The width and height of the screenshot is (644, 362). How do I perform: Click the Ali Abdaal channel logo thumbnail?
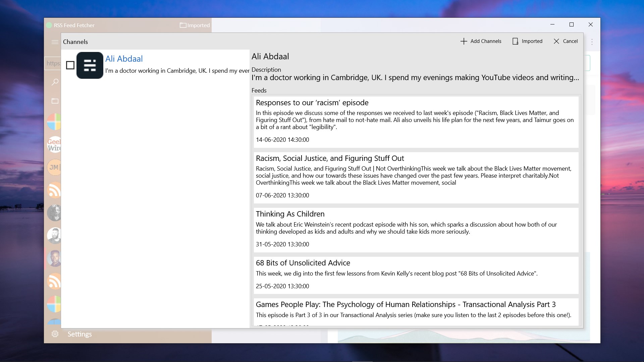(x=90, y=65)
